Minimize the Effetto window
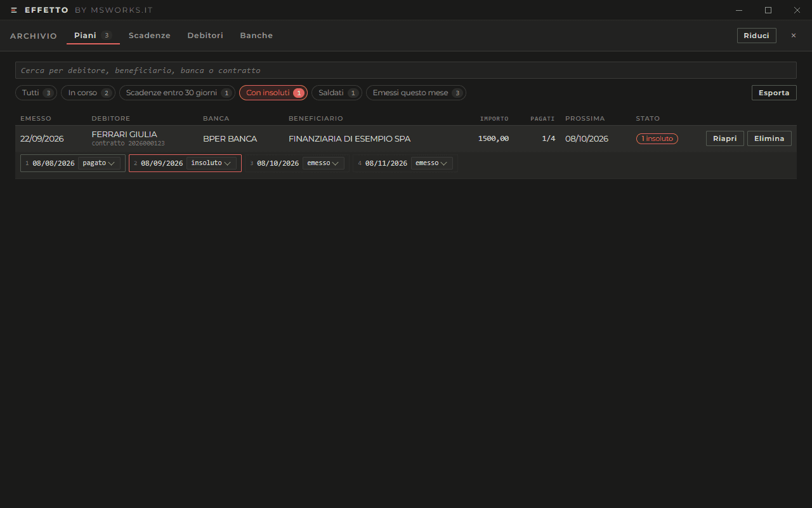812x508 pixels. point(739,10)
